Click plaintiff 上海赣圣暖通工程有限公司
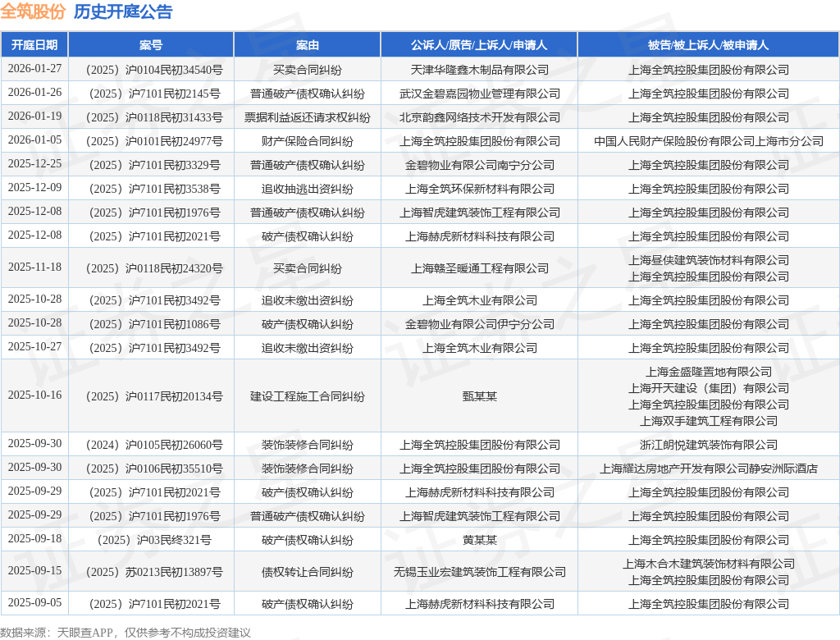This screenshot has width=840, height=640. click(479, 268)
